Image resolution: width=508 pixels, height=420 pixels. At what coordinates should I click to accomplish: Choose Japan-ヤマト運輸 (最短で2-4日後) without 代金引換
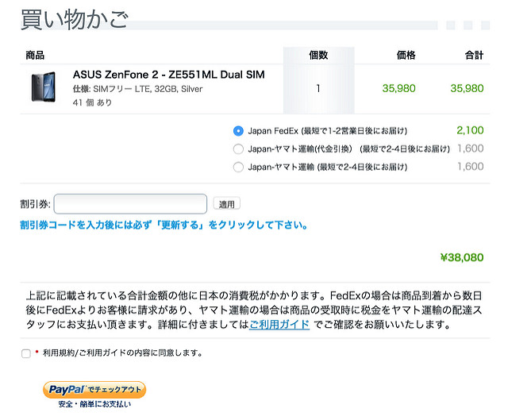pos(238,168)
